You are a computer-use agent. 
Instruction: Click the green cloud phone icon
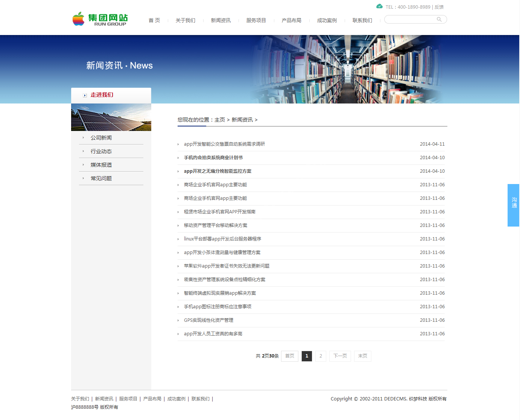pos(379,6)
